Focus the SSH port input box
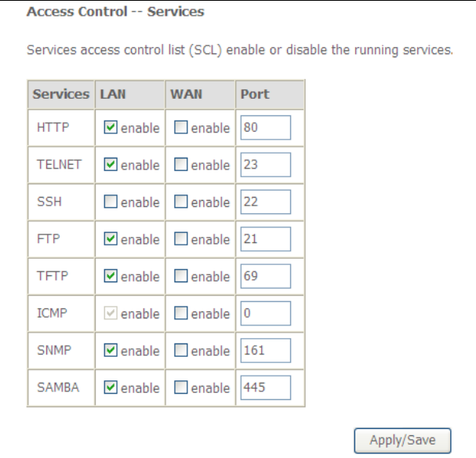The height and width of the screenshot is (458, 476). 264,202
